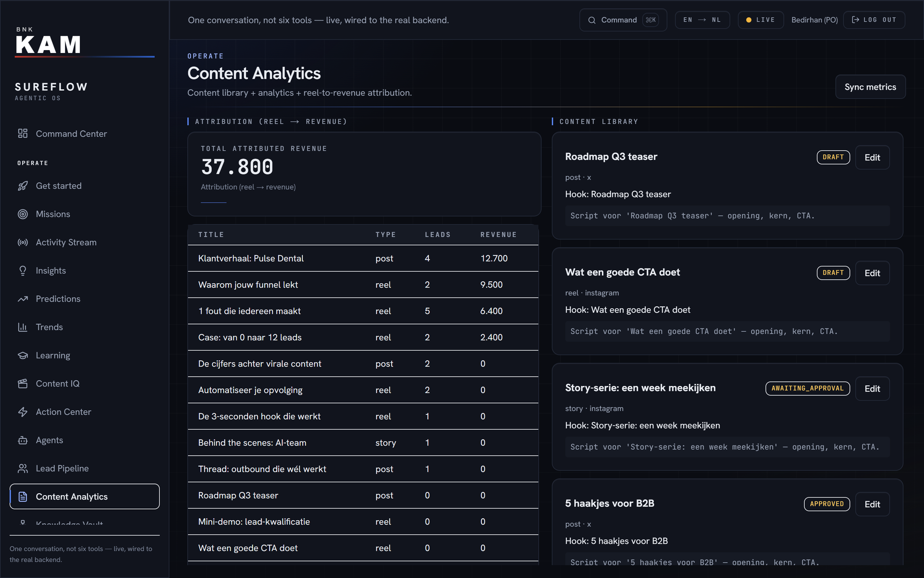
Task: Click the Sync metrics button
Action: click(x=870, y=87)
